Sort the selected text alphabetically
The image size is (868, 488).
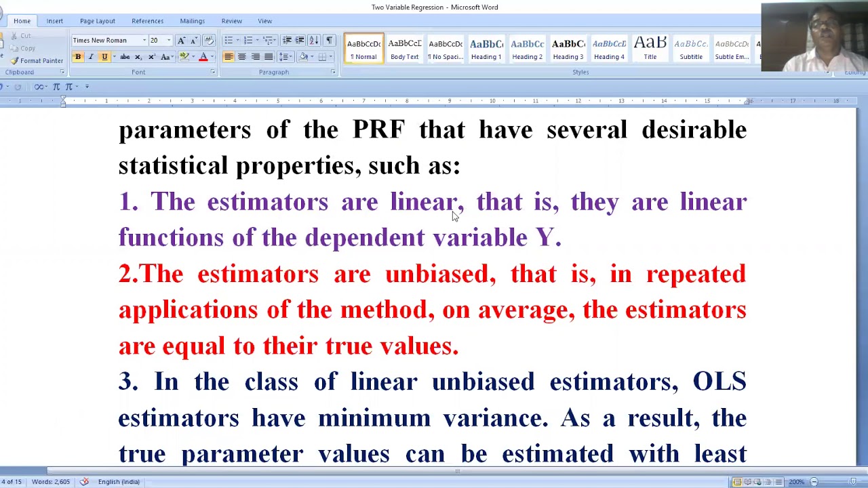pos(315,41)
